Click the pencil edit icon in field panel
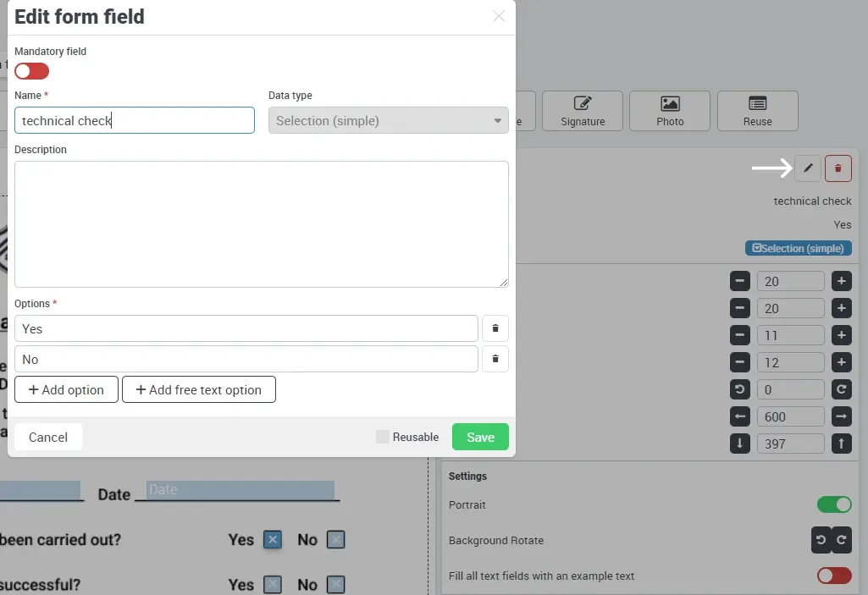 coord(808,168)
